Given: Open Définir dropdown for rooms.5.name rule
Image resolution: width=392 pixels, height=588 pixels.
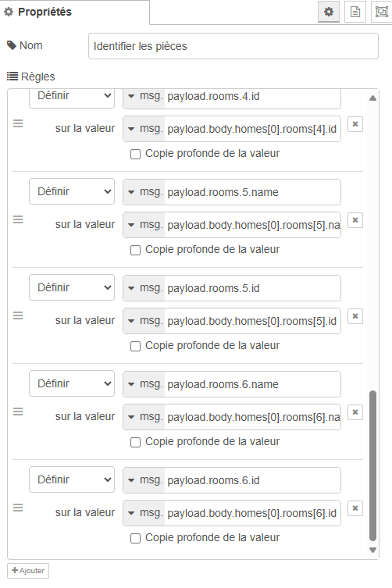Looking at the screenshot, I should coord(72,191).
